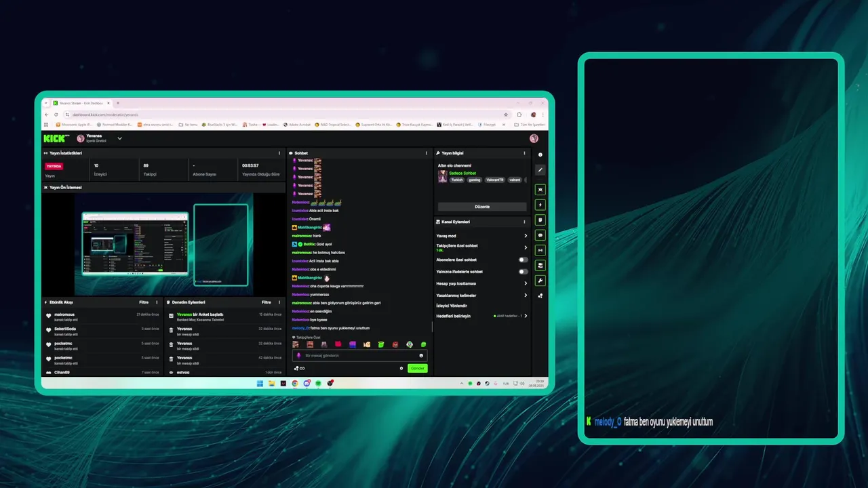
Task: Expand Yavaş mod setting
Action: tap(526, 236)
